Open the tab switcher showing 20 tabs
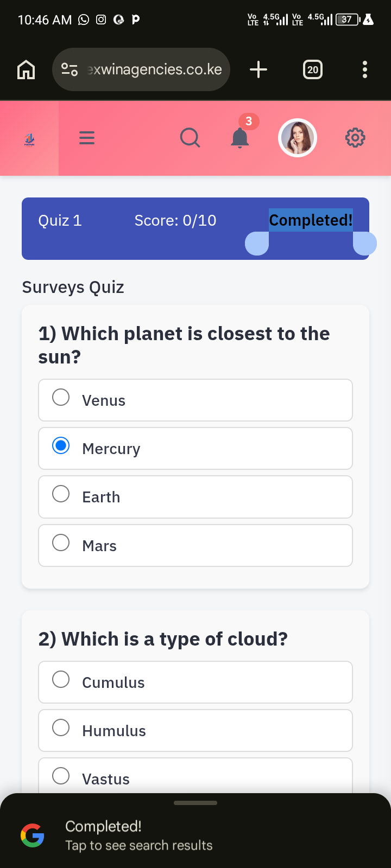Screen dimensions: 391x868 [x=312, y=69]
